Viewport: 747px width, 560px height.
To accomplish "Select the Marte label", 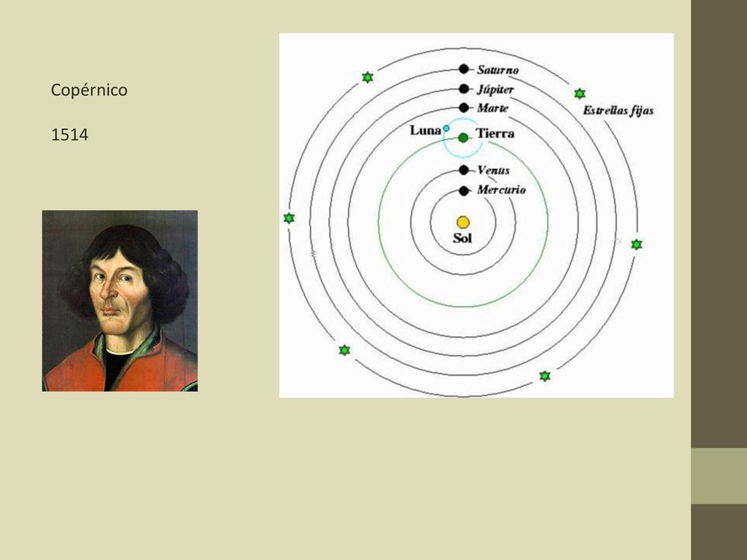I will pos(492,108).
